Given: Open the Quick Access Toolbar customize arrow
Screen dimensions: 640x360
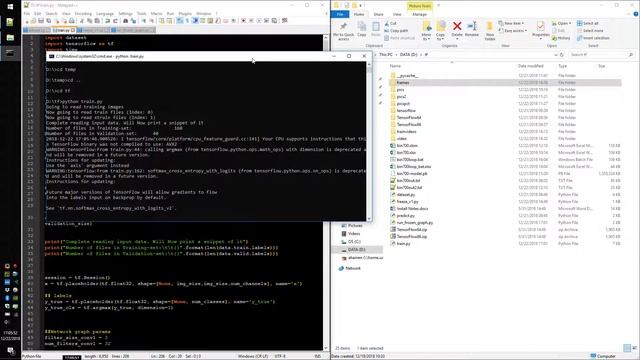Looking at the screenshot, I should coord(360,5).
